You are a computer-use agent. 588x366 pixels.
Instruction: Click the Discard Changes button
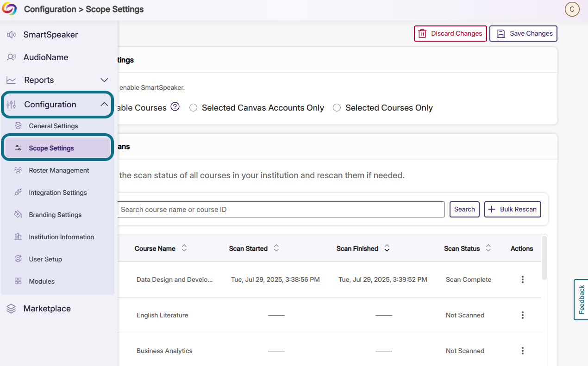(x=450, y=33)
